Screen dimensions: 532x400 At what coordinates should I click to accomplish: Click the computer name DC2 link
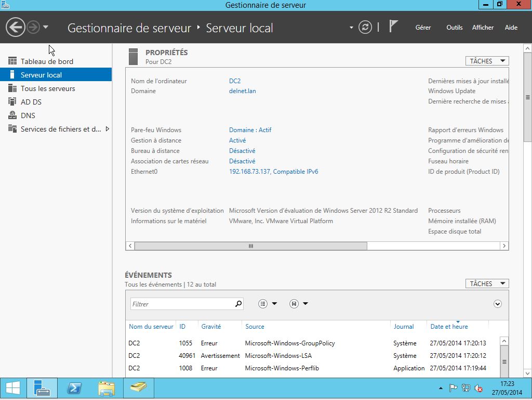point(235,81)
